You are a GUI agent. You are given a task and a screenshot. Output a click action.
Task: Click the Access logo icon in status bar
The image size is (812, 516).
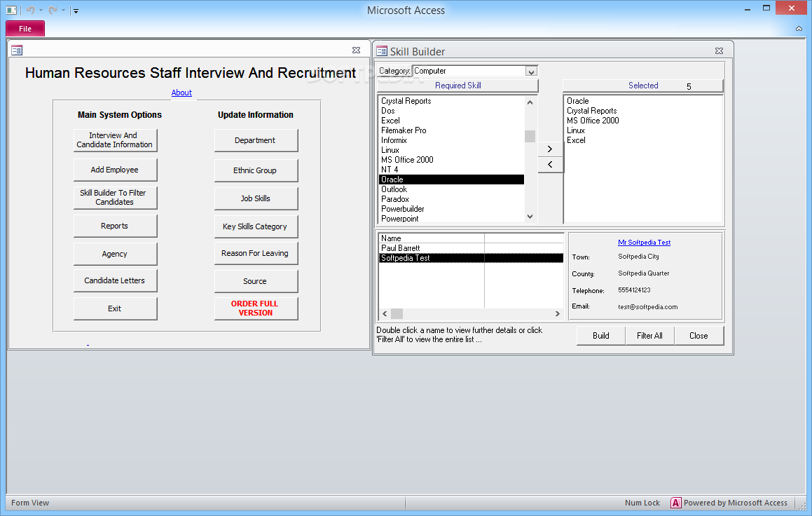tap(676, 503)
